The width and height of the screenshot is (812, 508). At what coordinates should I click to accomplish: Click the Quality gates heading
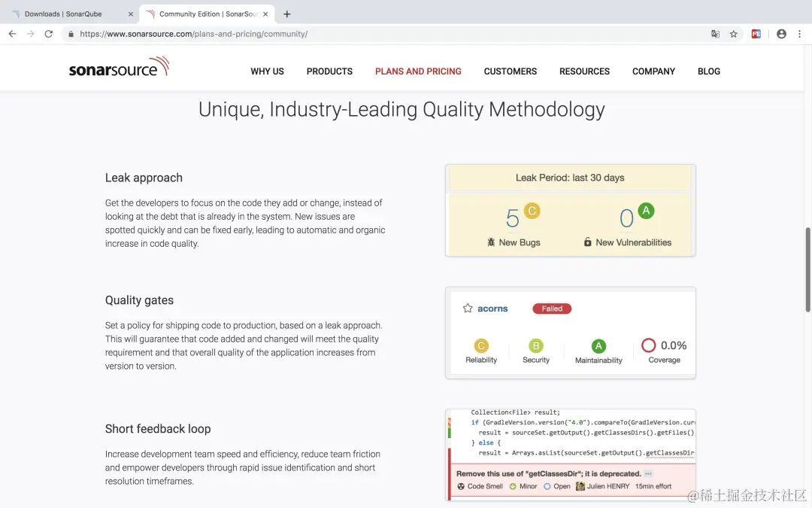click(x=139, y=300)
